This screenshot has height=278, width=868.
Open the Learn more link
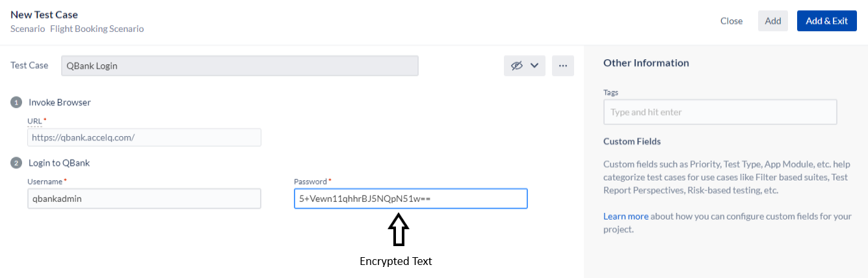coord(625,216)
